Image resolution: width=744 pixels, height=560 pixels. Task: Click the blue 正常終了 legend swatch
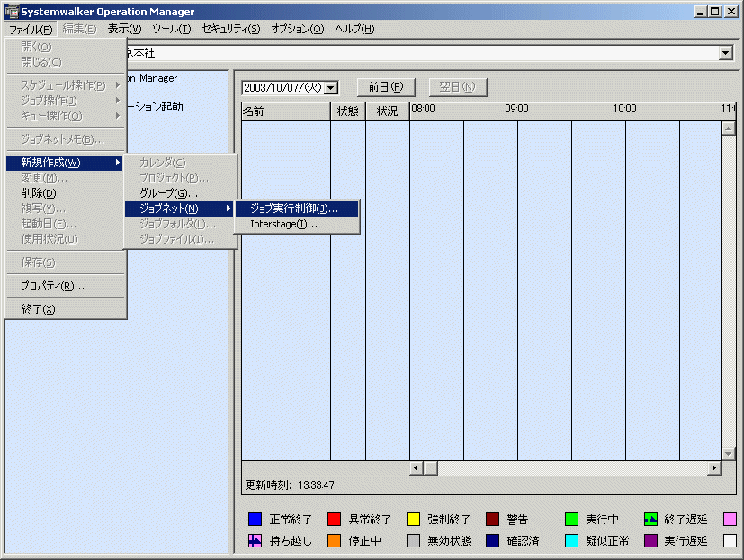tap(255, 520)
